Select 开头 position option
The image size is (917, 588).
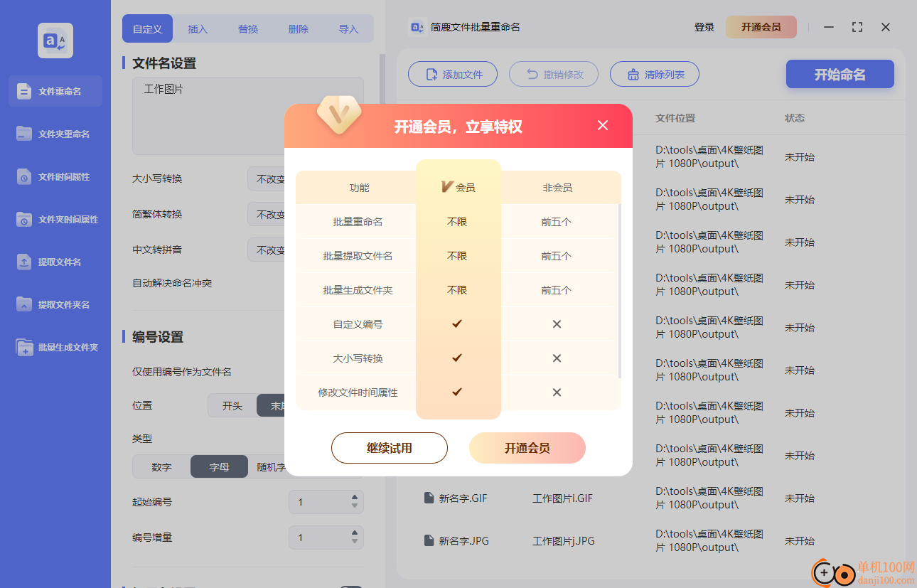[232, 405]
